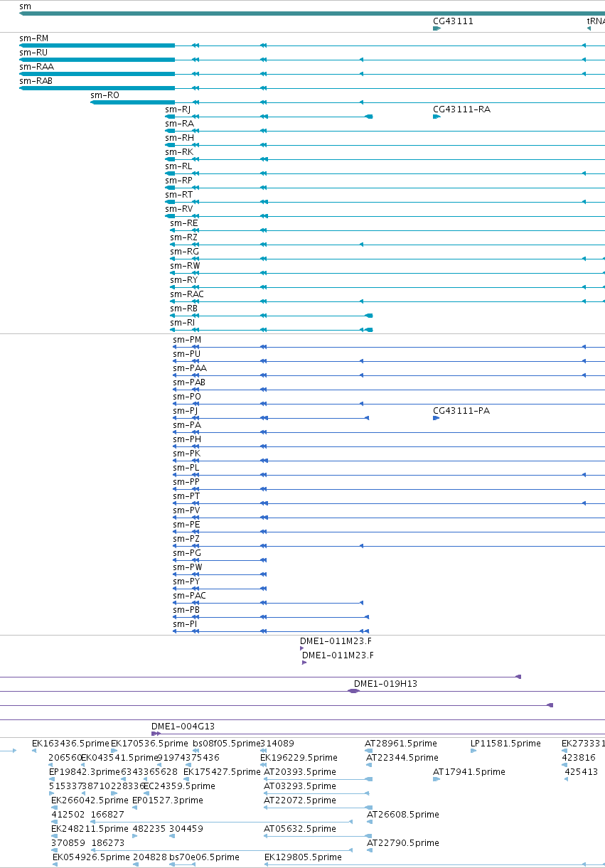This screenshot has height=868, width=605.
Task: Select transcript label sm-RZ
Action: (x=184, y=237)
